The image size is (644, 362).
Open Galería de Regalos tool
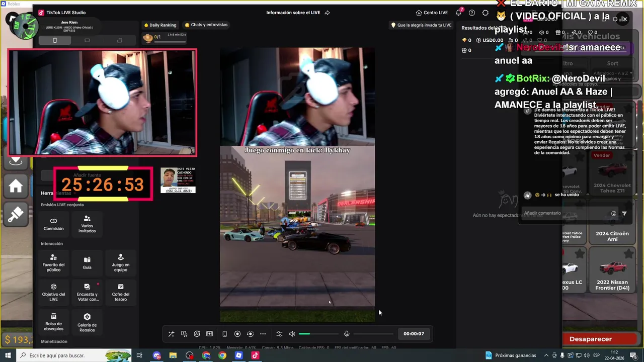(x=87, y=322)
